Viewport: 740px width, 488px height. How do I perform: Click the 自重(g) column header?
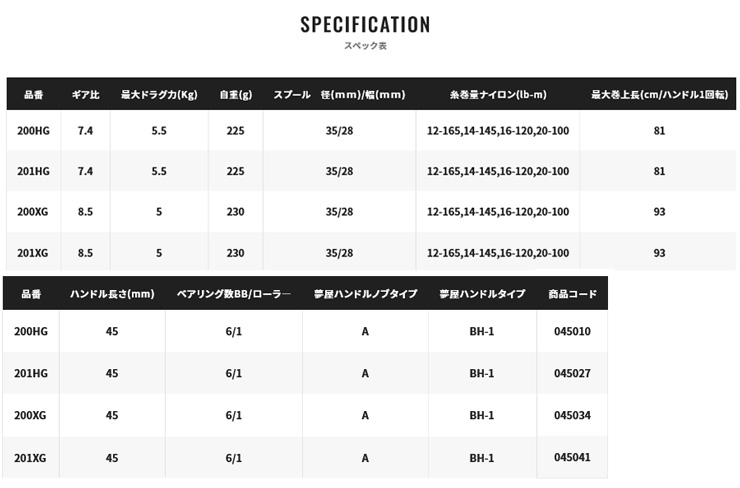(x=235, y=95)
